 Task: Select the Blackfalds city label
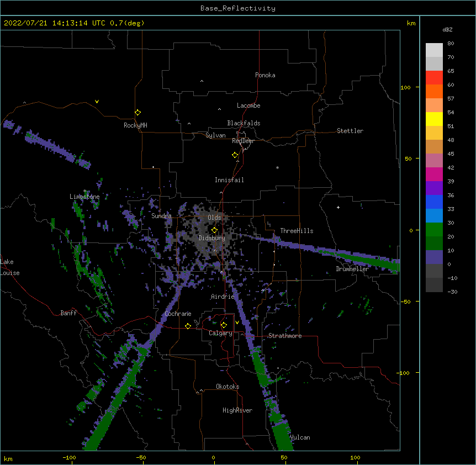(244, 123)
